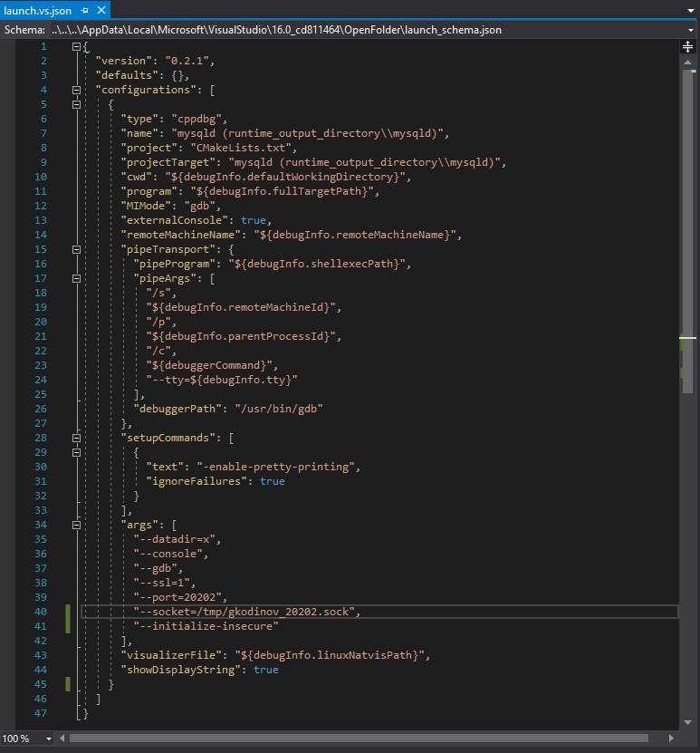Click the editor split handle icon
Viewport: 700px width, 753px height.
coord(687,46)
